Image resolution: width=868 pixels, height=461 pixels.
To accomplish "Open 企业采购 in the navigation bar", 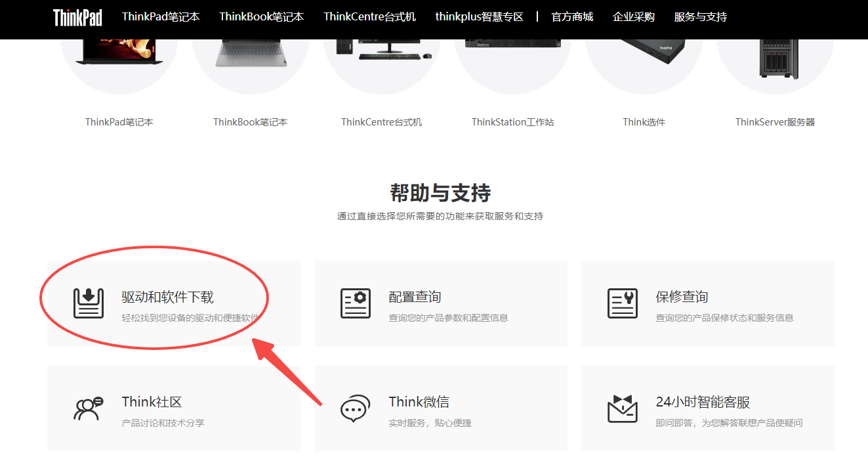I will [x=633, y=17].
